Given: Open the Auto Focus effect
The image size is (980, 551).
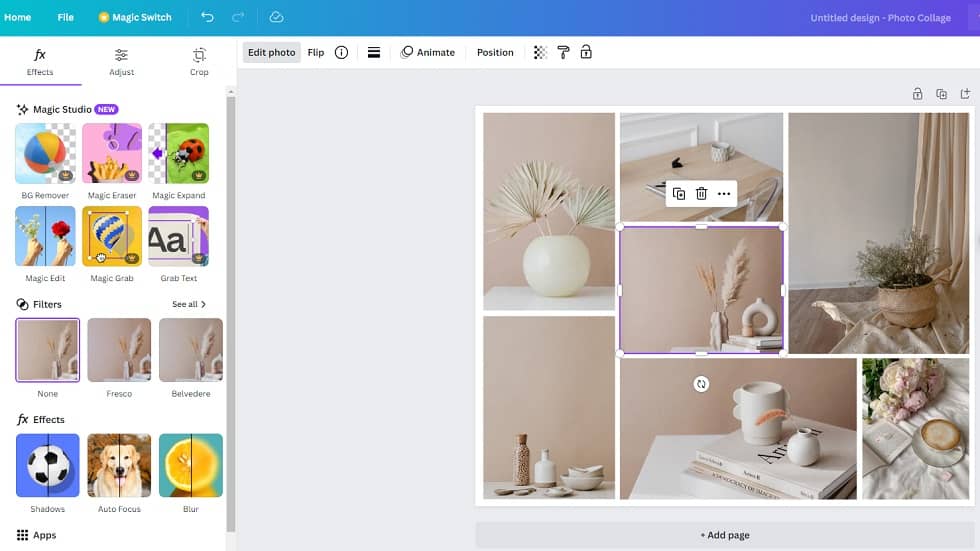Looking at the screenshot, I should click(119, 465).
